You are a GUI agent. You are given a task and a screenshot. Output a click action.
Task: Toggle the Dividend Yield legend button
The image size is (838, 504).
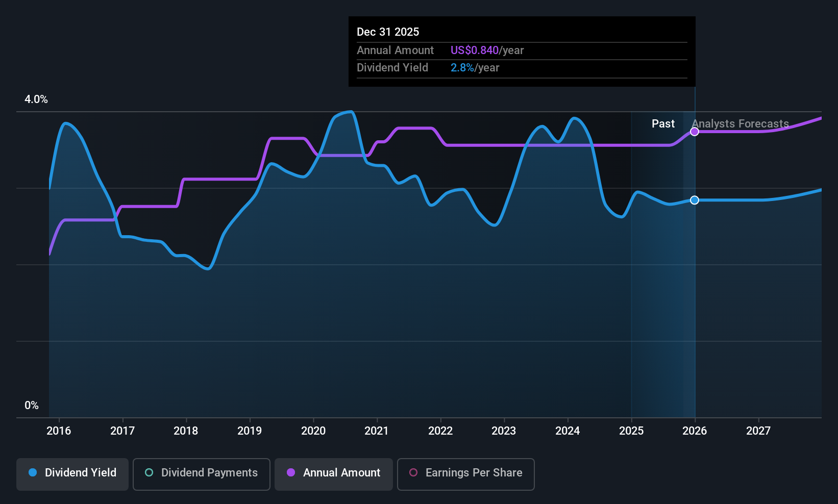point(72,474)
